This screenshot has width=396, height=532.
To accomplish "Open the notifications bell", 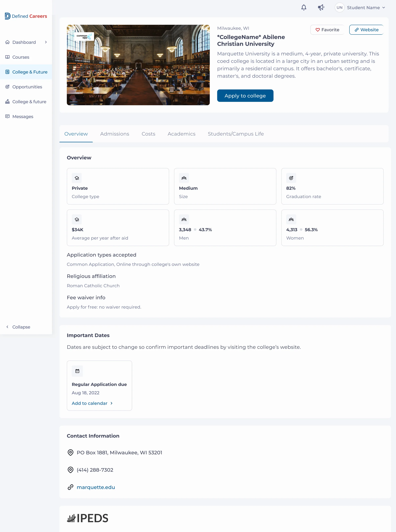I will click(x=304, y=8).
